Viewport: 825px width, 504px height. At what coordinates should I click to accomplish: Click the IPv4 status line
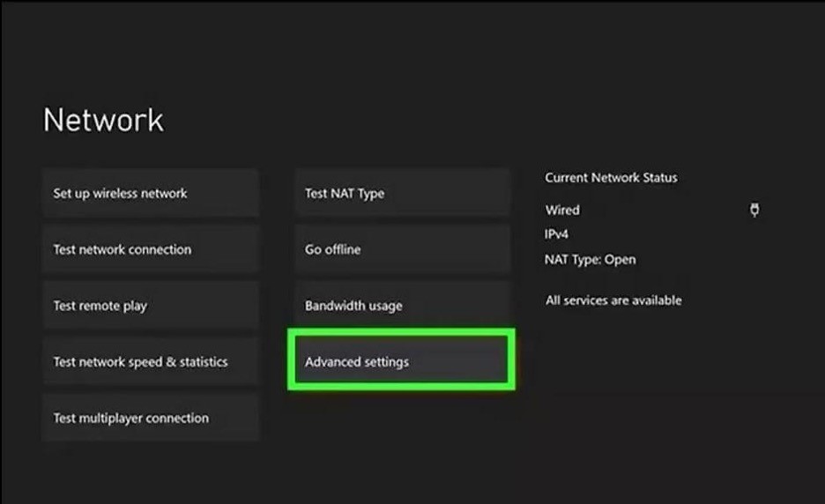[558, 235]
